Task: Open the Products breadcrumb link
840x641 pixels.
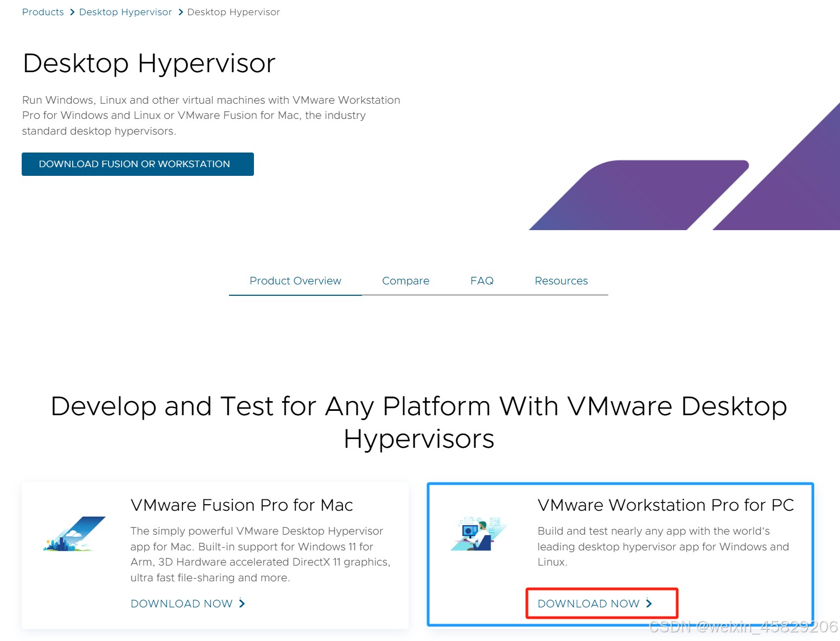Action: (x=43, y=11)
